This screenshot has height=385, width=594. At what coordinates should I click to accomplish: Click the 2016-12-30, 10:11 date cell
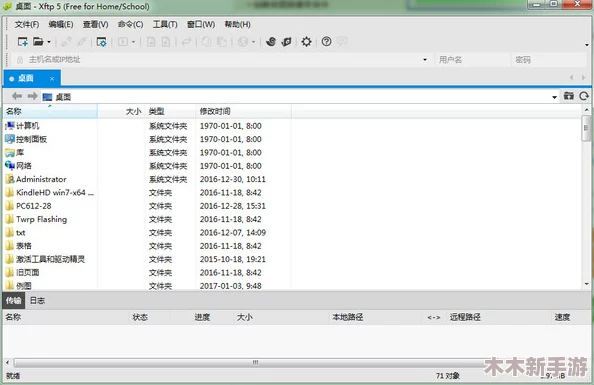[233, 179]
